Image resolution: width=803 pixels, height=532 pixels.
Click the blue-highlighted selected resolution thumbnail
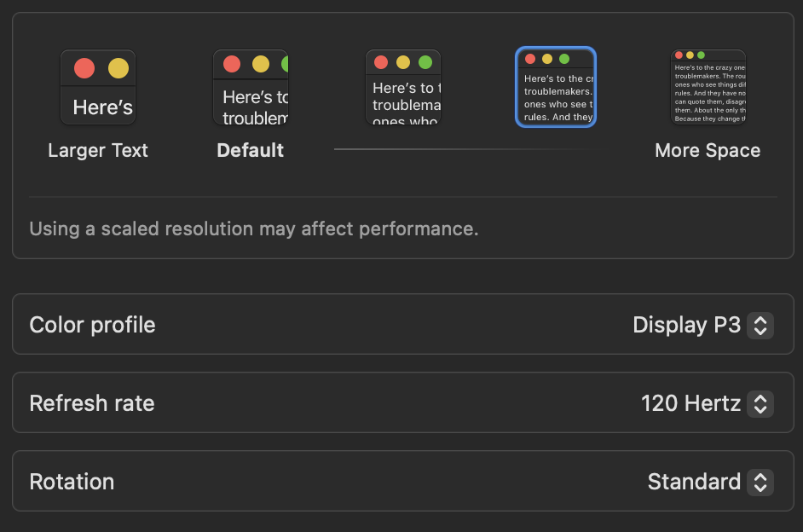(x=556, y=87)
